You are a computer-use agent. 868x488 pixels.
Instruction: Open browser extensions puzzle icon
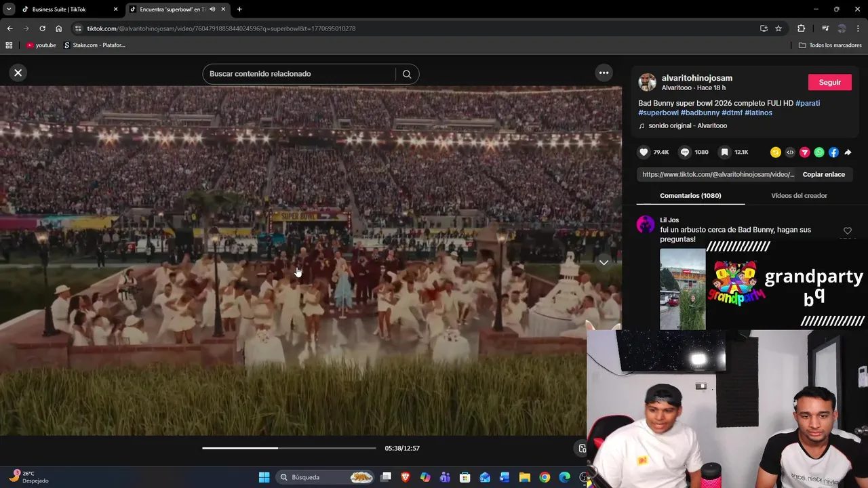pos(802,28)
